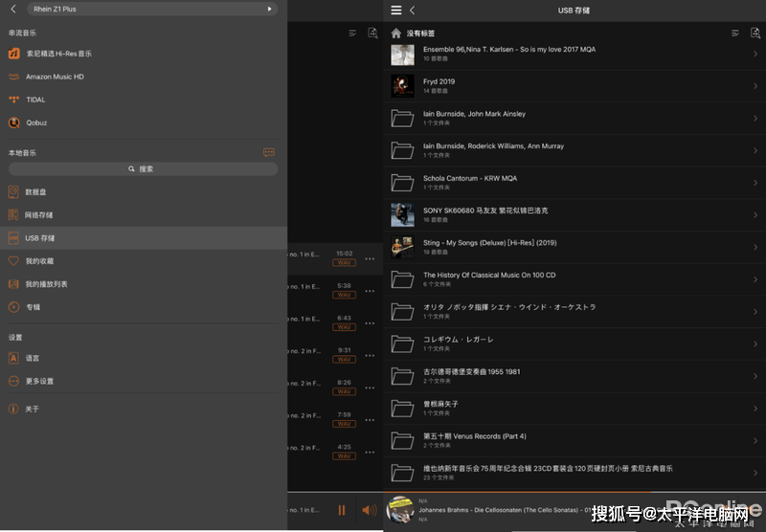Image resolution: width=766 pixels, height=532 pixels.
Task: Click the orange speaker volume icon
Action: click(369, 510)
